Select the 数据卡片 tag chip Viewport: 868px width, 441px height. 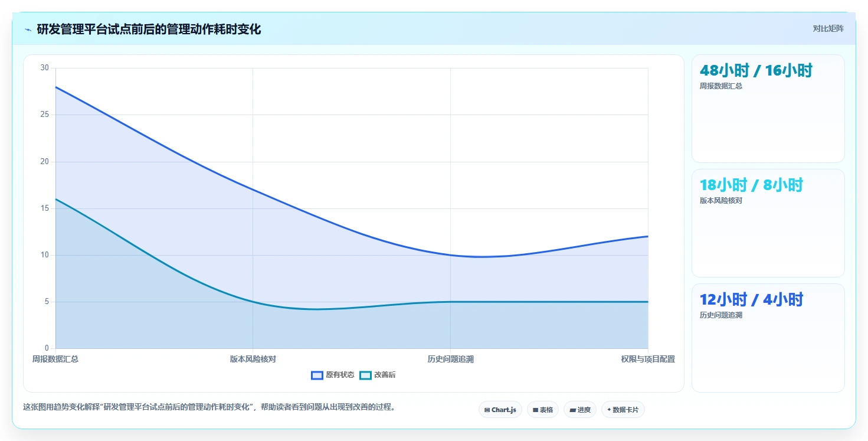(x=623, y=410)
